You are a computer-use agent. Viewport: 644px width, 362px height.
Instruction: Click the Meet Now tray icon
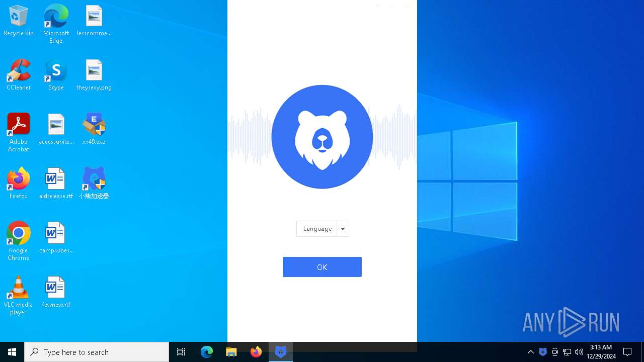click(x=555, y=352)
